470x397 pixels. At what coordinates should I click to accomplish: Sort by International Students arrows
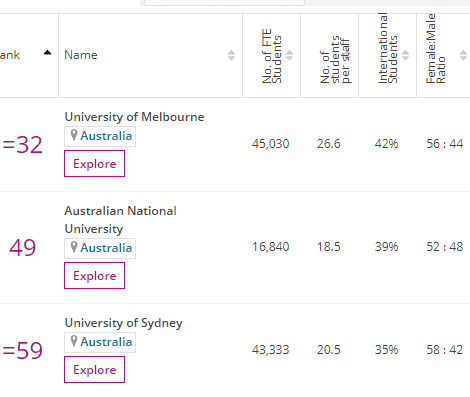405,55
